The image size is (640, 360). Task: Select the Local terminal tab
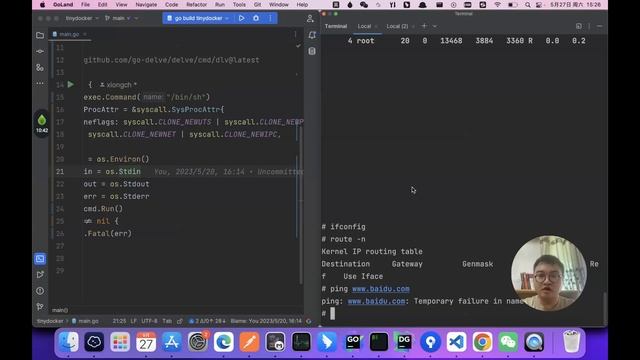coord(364,26)
